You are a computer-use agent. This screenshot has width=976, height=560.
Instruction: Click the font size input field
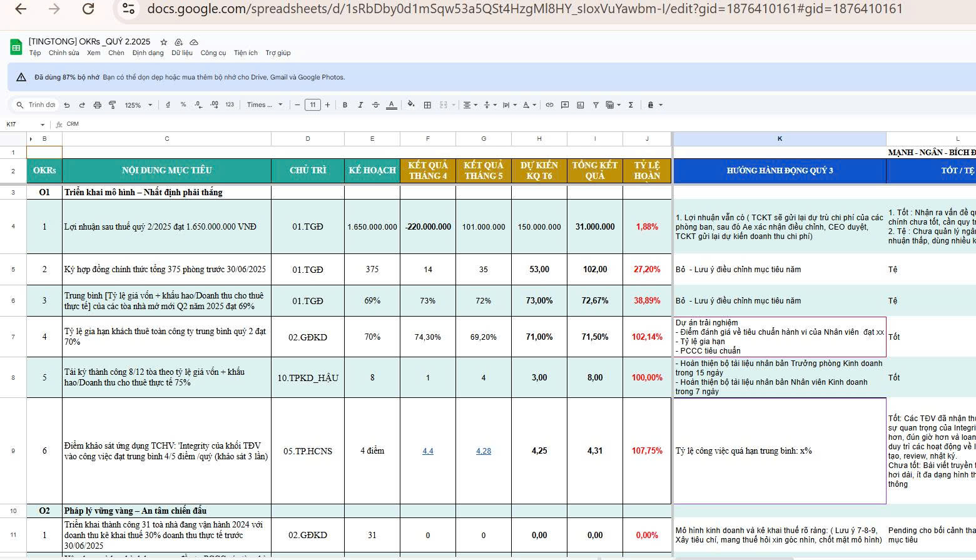point(312,105)
